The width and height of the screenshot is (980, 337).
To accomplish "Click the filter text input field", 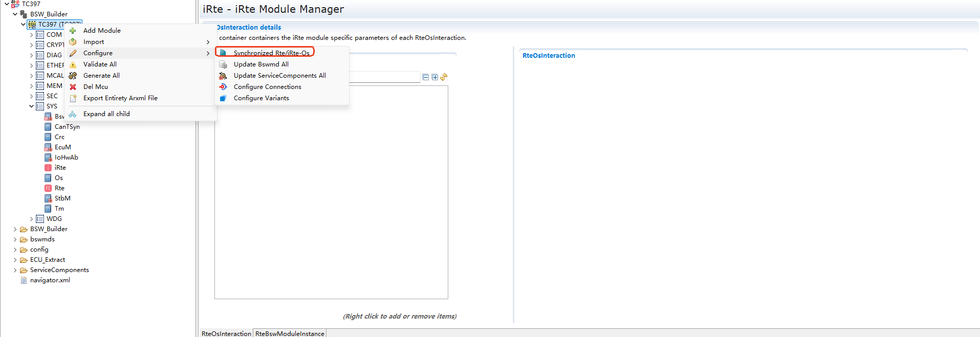I will point(384,77).
